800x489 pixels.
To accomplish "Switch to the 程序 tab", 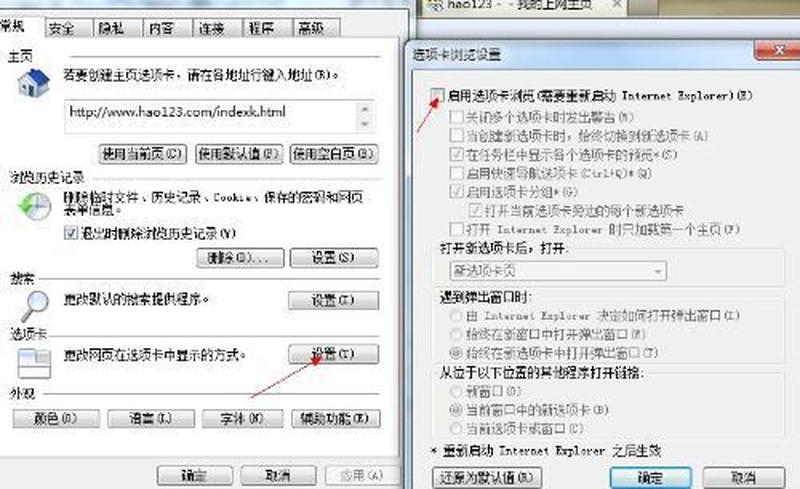I will pos(267,28).
